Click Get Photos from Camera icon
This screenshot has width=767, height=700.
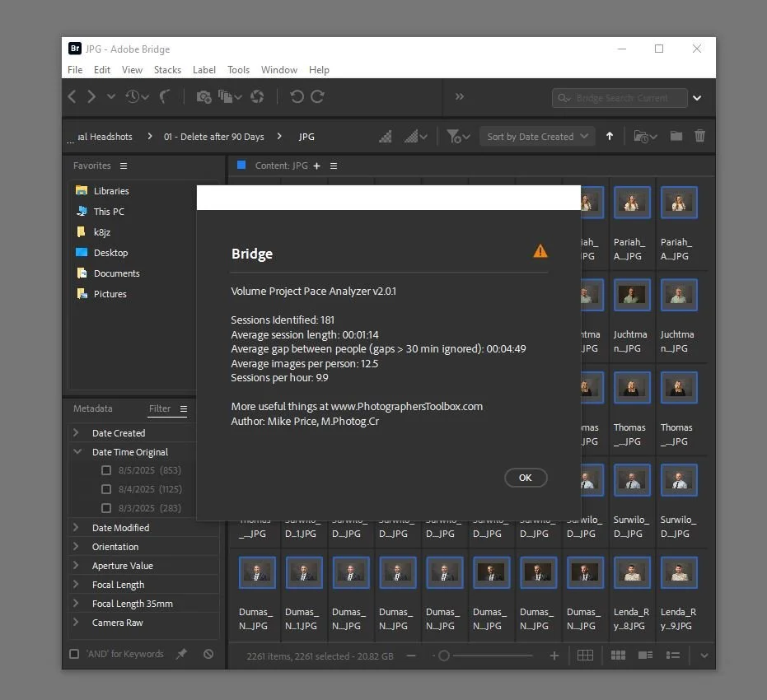pyautogui.click(x=203, y=97)
